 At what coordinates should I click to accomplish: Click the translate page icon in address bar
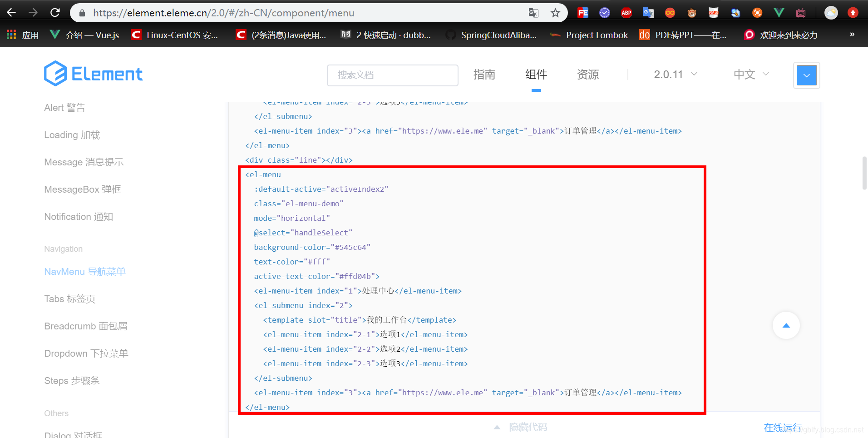(533, 13)
